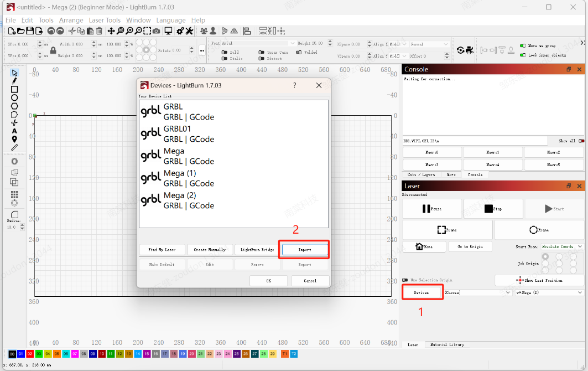Select GRBL01 device in the list
The width and height of the screenshot is (588, 371).
pos(233,133)
